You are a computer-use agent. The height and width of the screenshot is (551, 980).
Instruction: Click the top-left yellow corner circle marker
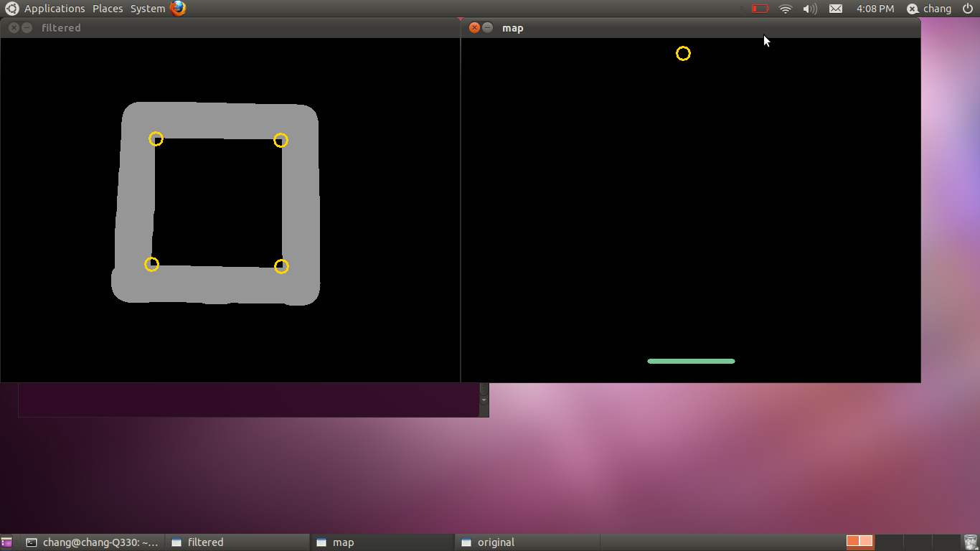coord(156,138)
